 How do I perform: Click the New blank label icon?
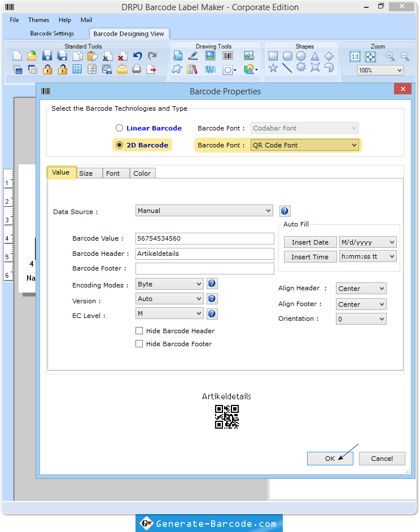point(17,56)
